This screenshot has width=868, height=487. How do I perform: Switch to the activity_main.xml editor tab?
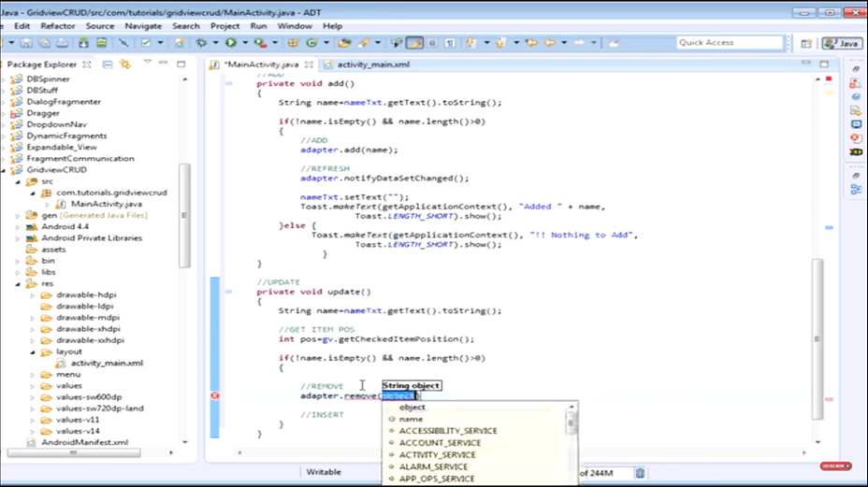pyautogui.click(x=373, y=64)
